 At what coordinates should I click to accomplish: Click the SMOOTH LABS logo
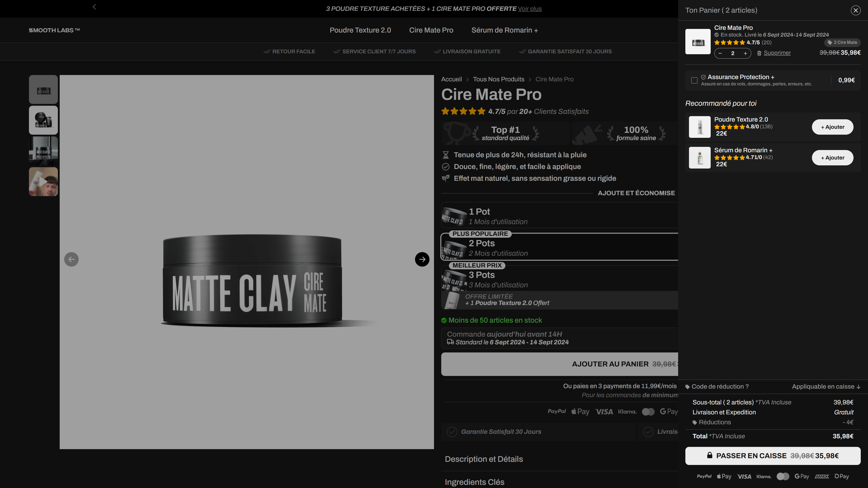tap(54, 30)
